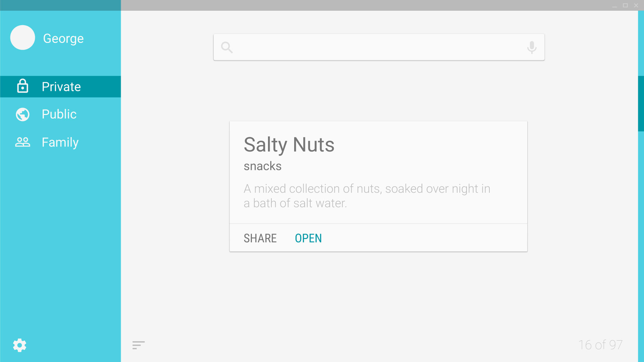Click the people icon beside Family

point(22,142)
